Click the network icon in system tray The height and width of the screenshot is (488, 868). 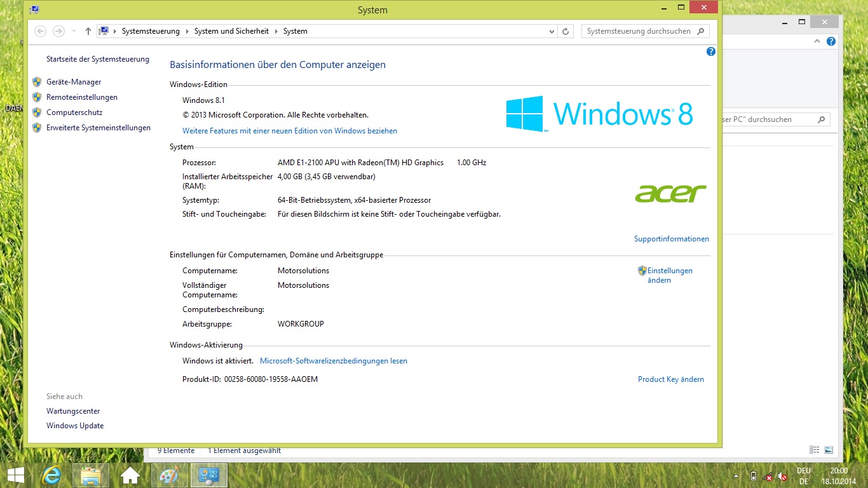[768, 476]
